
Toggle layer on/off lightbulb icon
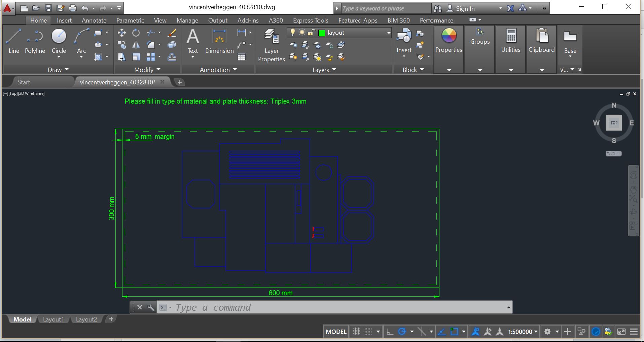pyautogui.click(x=293, y=33)
